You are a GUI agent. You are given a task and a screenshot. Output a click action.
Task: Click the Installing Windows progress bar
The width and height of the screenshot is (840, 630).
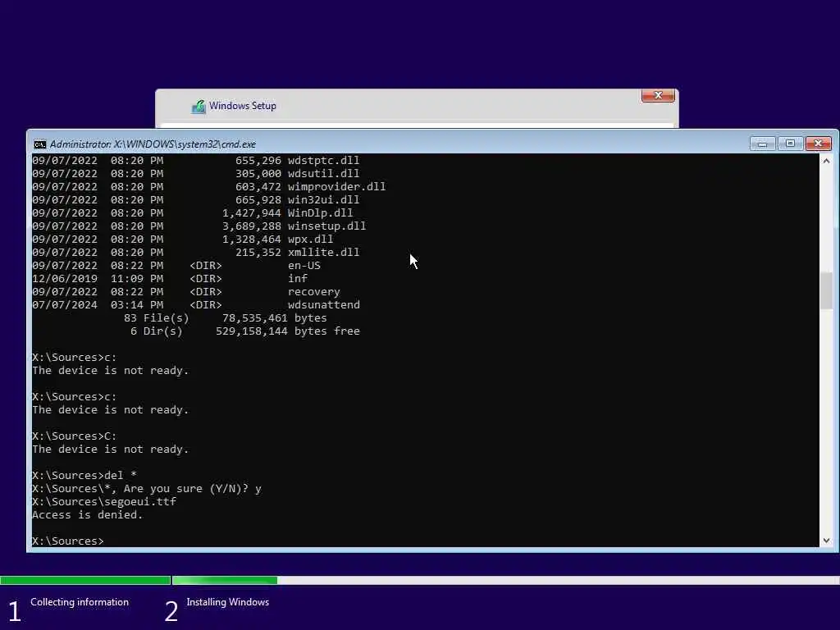505,580
